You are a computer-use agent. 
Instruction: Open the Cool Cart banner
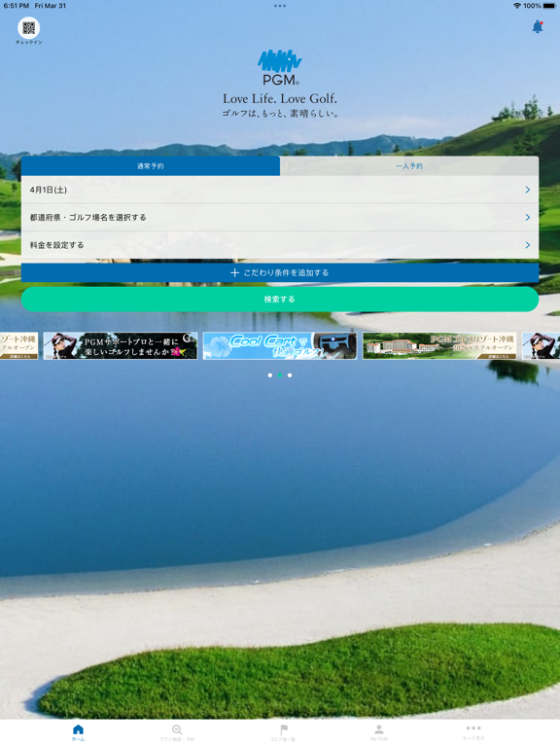pos(280,346)
